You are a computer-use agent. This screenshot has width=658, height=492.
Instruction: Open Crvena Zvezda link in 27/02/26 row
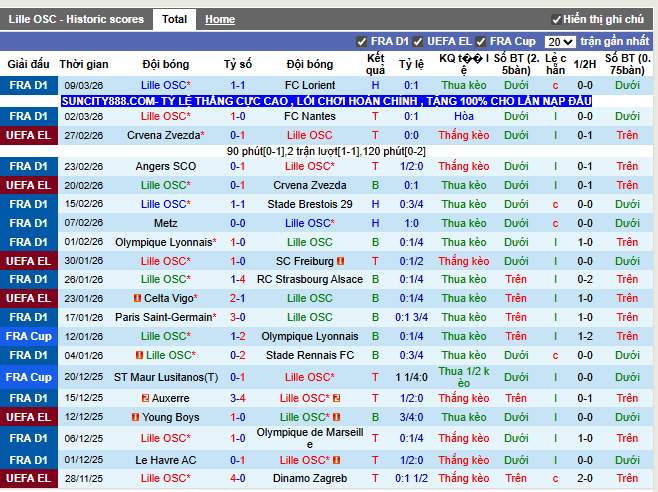click(x=166, y=135)
